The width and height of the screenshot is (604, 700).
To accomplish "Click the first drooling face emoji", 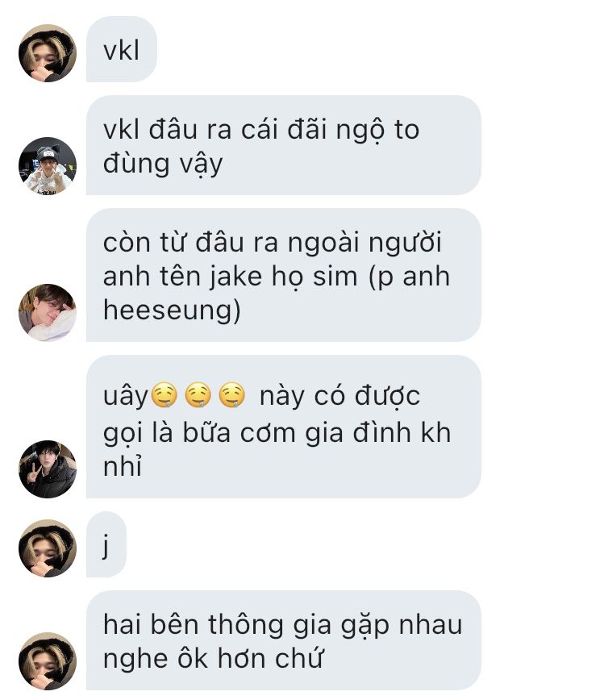I will (165, 395).
